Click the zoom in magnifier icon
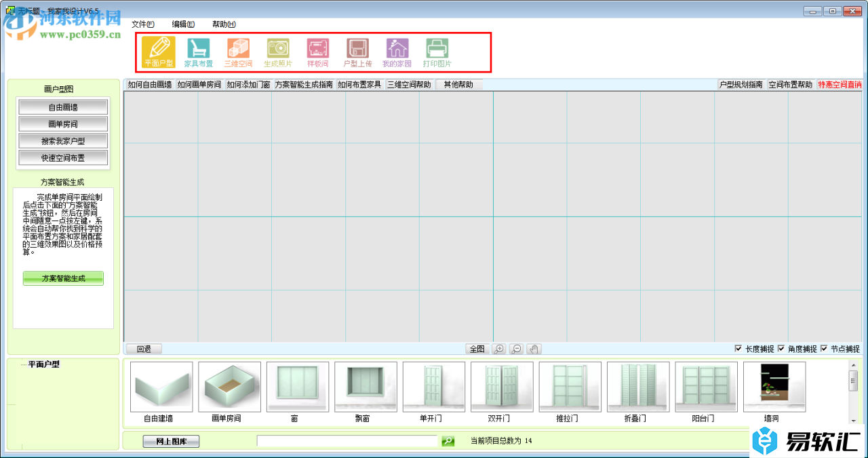This screenshot has height=458, width=868. tap(499, 349)
